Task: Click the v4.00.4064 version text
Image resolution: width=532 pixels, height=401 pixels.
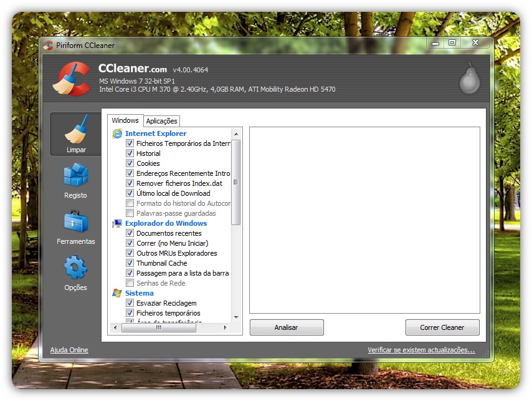Action: coord(191,70)
